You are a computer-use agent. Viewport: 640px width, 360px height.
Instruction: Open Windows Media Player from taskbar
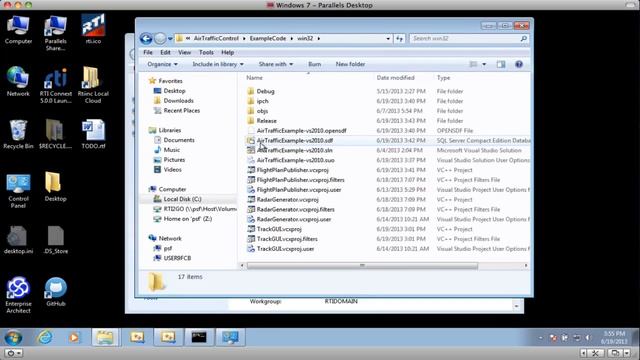pos(74,337)
